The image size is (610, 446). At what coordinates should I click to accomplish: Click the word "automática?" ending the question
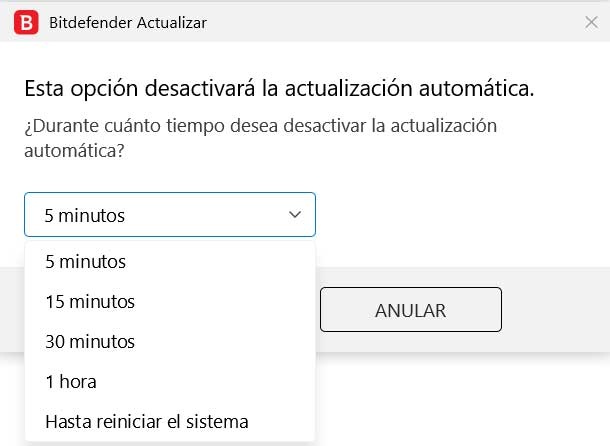point(73,150)
